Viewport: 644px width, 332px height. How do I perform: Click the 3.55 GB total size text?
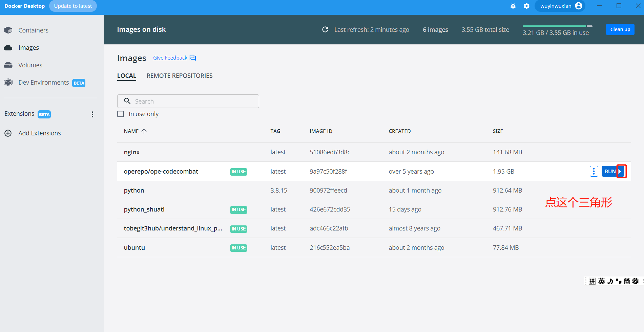[485, 29]
